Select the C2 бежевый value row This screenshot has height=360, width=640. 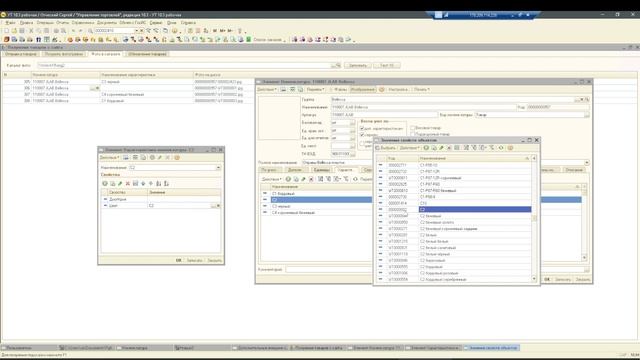[454, 216]
